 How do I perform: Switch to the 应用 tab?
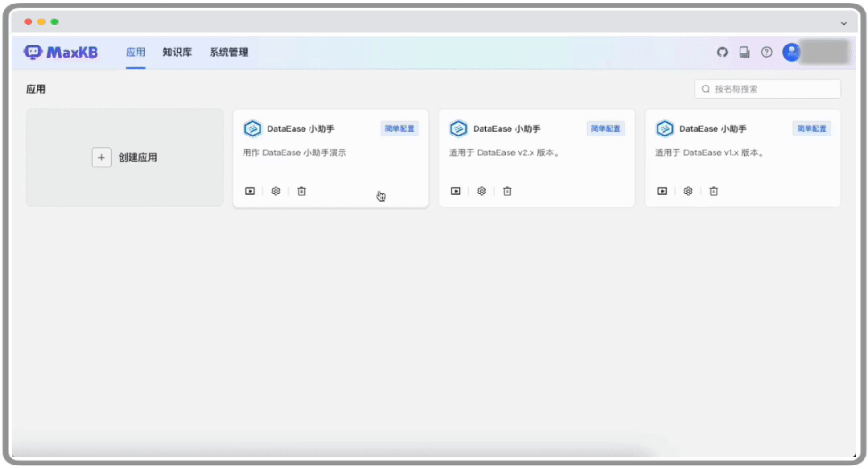click(x=136, y=52)
